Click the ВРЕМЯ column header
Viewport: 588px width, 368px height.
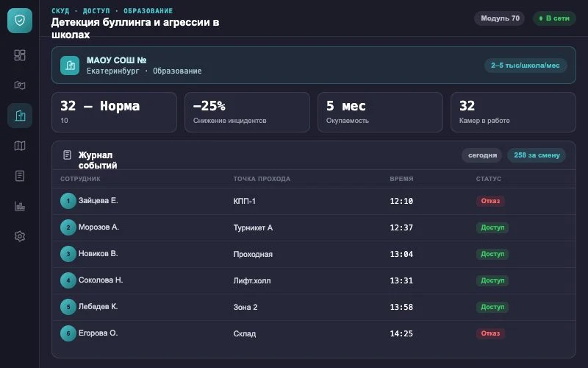(401, 179)
